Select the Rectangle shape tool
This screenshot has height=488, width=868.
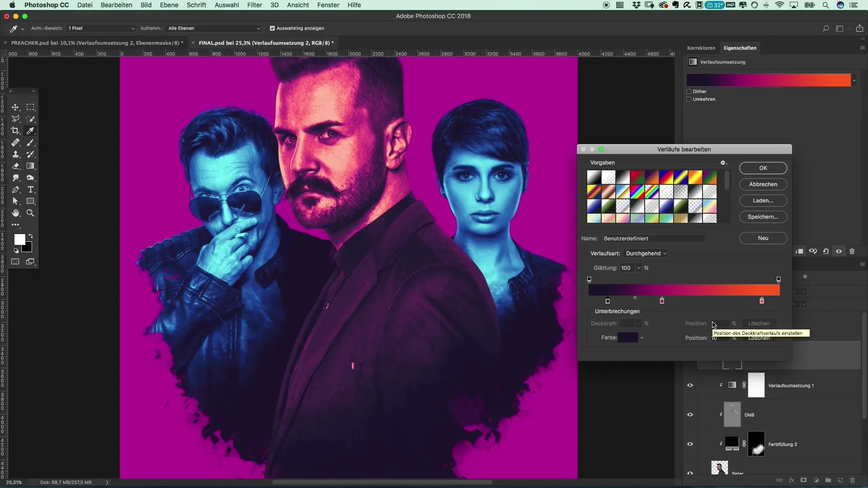point(30,201)
